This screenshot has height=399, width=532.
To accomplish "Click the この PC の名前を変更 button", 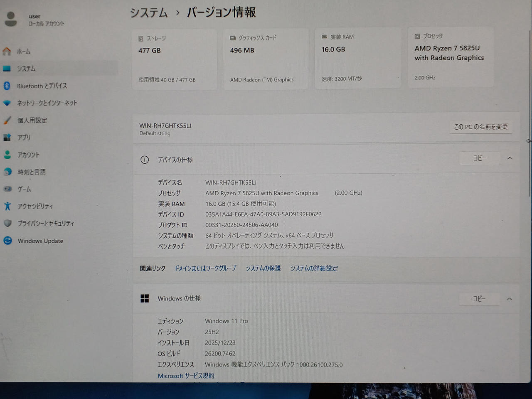I will click(480, 127).
